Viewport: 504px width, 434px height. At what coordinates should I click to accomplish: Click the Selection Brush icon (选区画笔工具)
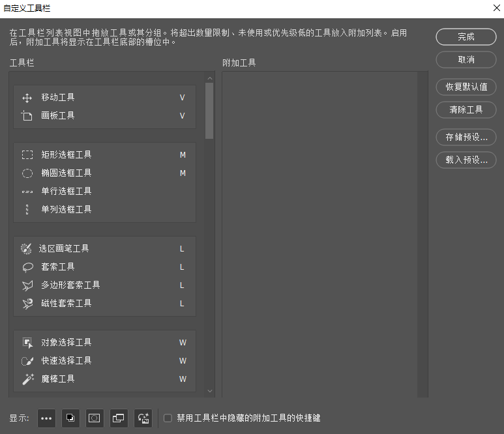(x=26, y=249)
